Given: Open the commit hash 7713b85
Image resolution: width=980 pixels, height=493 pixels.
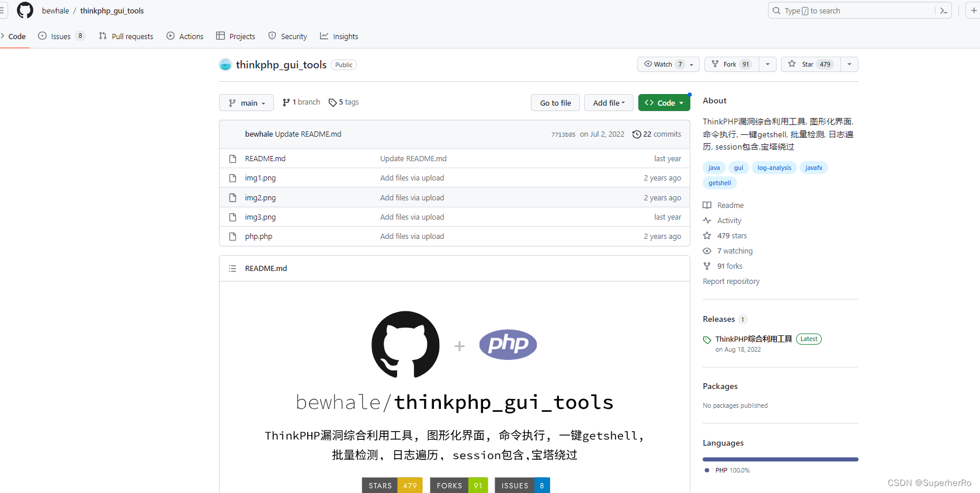Looking at the screenshot, I should coord(563,134).
